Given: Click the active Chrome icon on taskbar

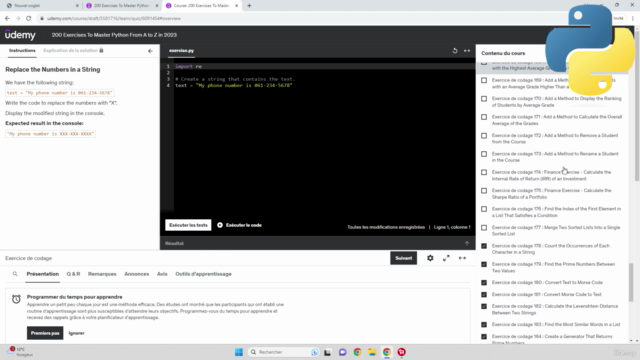Looking at the screenshot, I should point(387,352).
